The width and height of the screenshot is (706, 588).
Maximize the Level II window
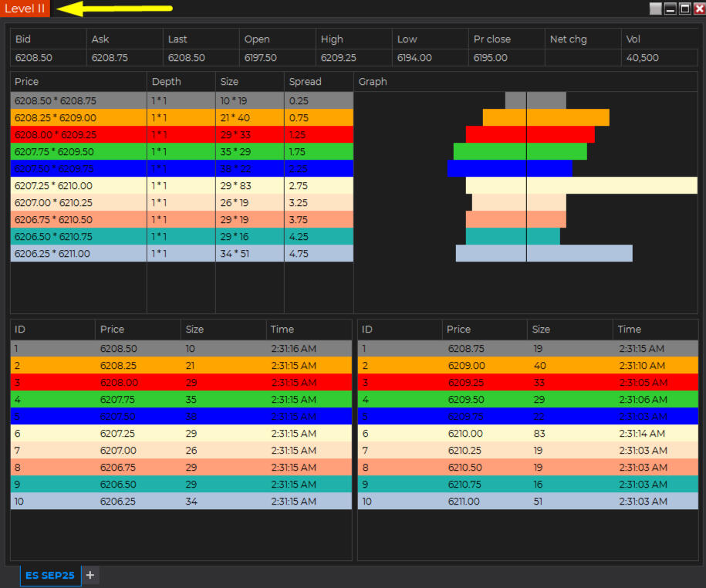(x=684, y=8)
